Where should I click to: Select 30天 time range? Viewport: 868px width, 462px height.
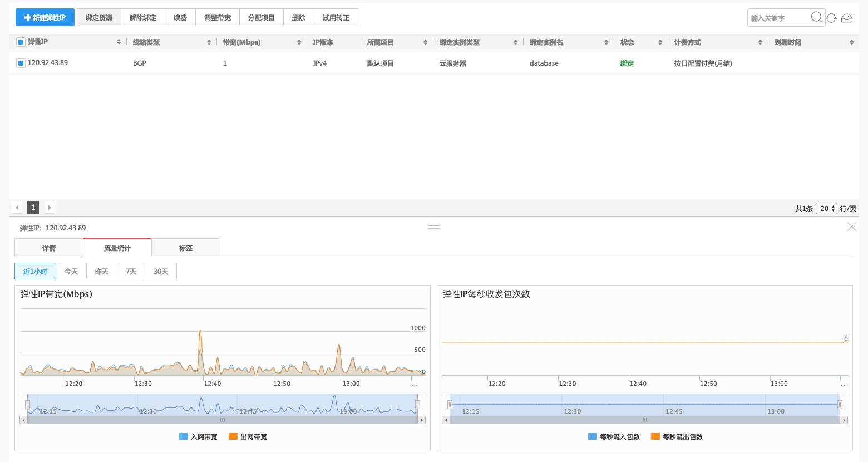coord(161,272)
